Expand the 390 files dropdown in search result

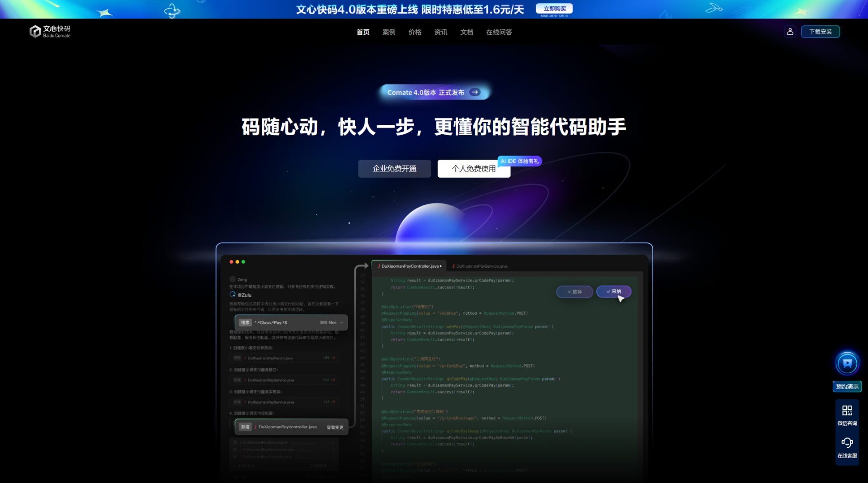coord(335,322)
